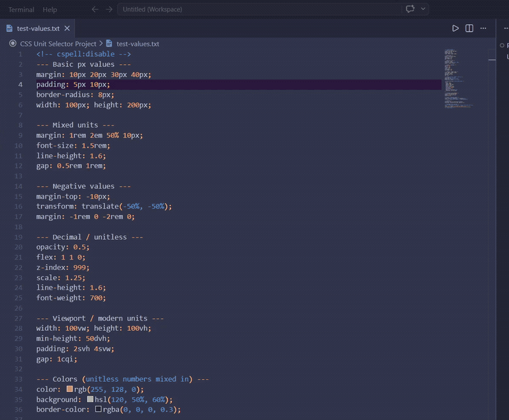Viewport: 509px width, 420px height.
Task: Split the editor to the right
Action: tap(470, 29)
